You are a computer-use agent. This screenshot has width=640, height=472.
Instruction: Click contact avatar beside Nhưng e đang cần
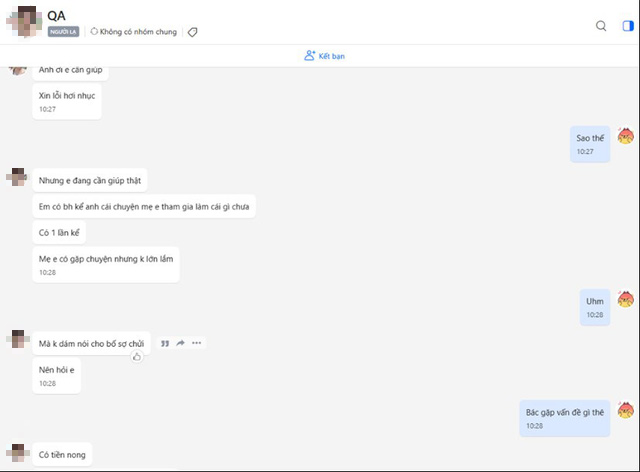point(18,177)
